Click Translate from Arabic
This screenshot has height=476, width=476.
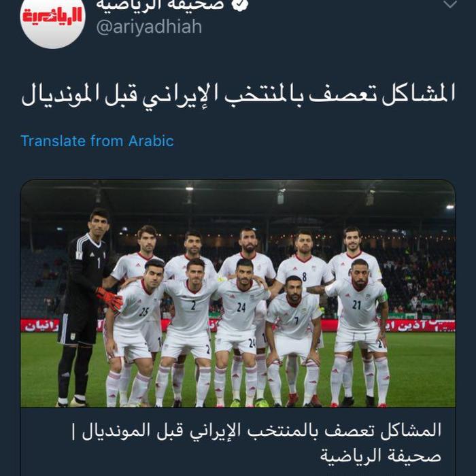(x=97, y=141)
